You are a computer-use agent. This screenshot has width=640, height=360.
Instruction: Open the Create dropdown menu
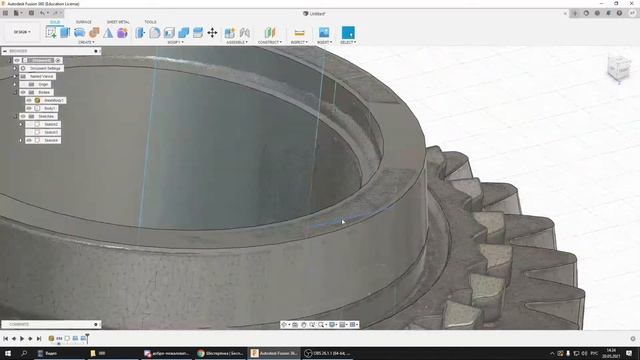tap(86, 42)
